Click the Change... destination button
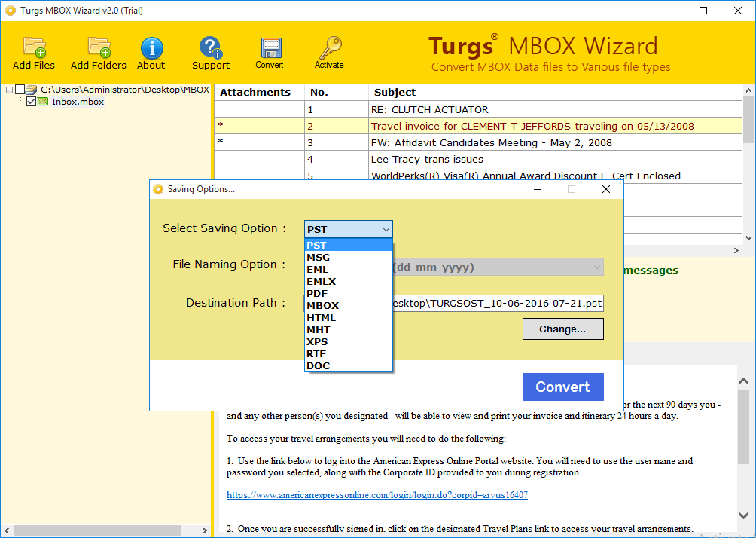This screenshot has width=756, height=538. pyautogui.click(x=562, y=329)
